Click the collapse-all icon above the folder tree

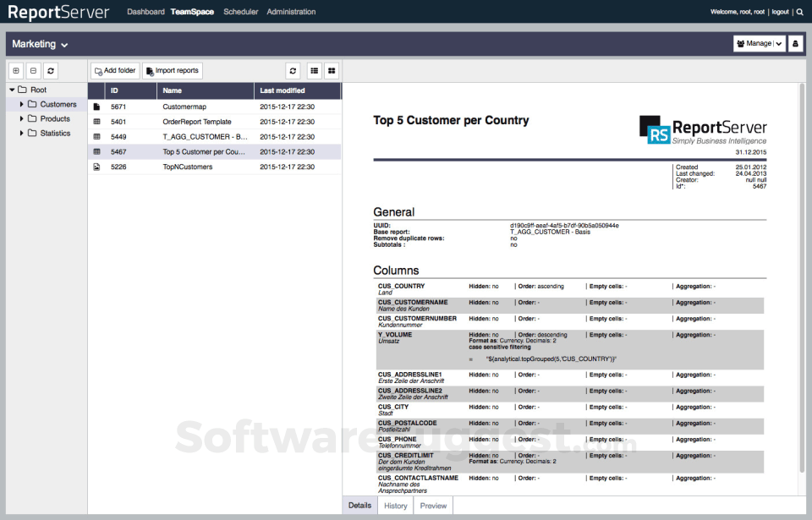click(x=32, y=70)
